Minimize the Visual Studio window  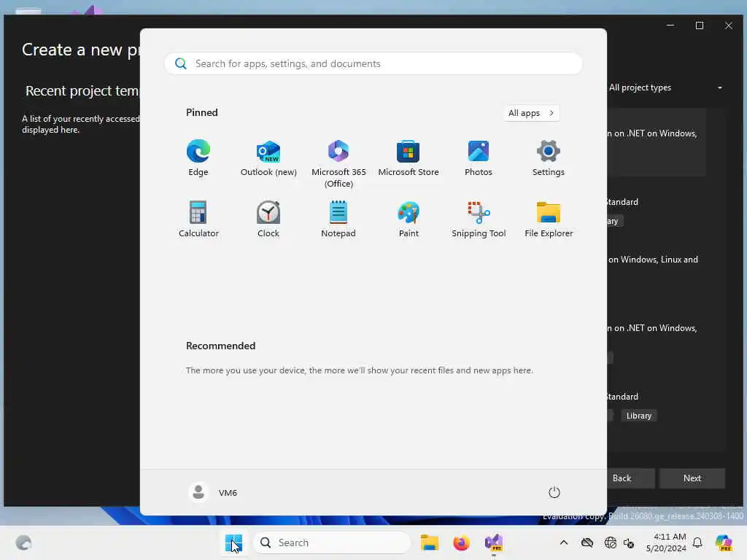tap(670, 26)
